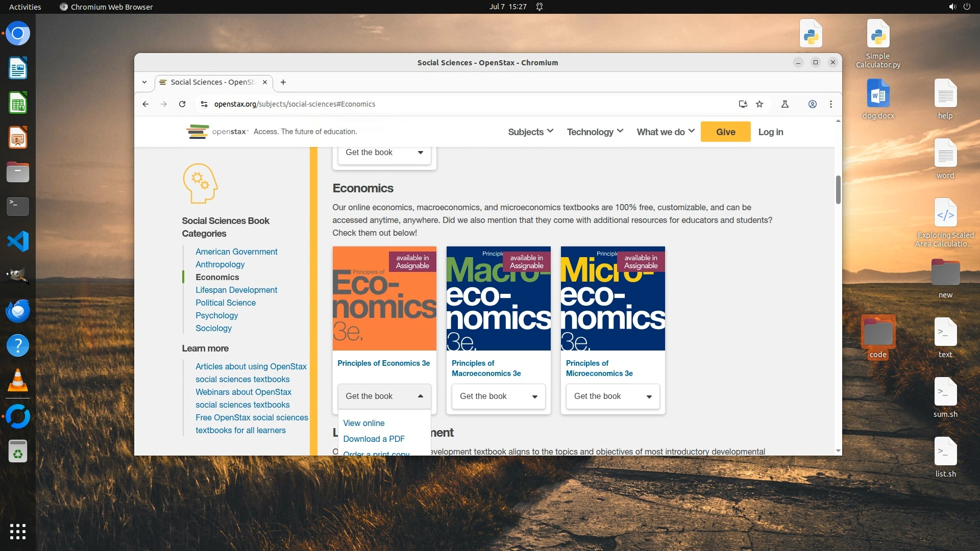Click the install app icon in address bar
The height and width of the screenshot is (551, 980).
tap(743, 104)
